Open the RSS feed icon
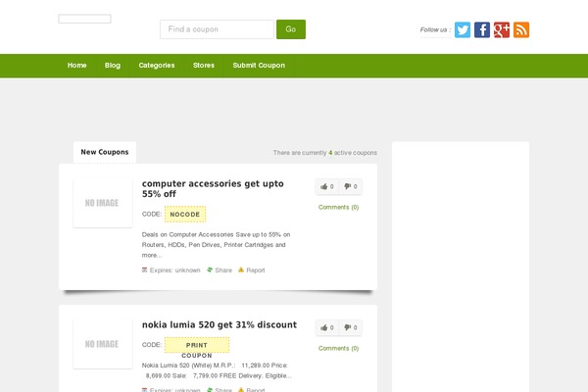Image resolution: width=588 pixels, height=392 pixels. (x=521, y=29)
